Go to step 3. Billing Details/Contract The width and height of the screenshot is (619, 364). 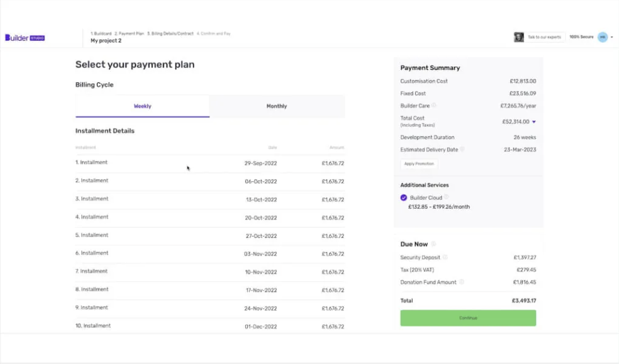170,34
